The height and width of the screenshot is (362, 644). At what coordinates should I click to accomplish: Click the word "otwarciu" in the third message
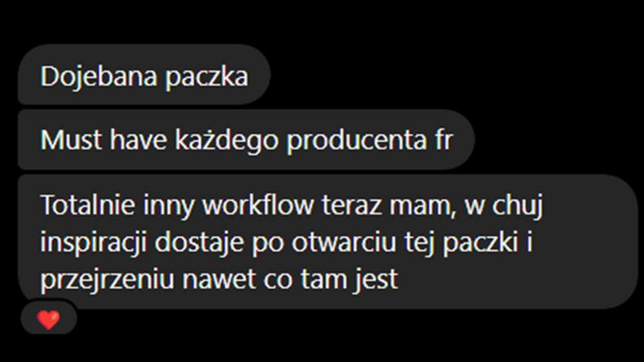344,242
